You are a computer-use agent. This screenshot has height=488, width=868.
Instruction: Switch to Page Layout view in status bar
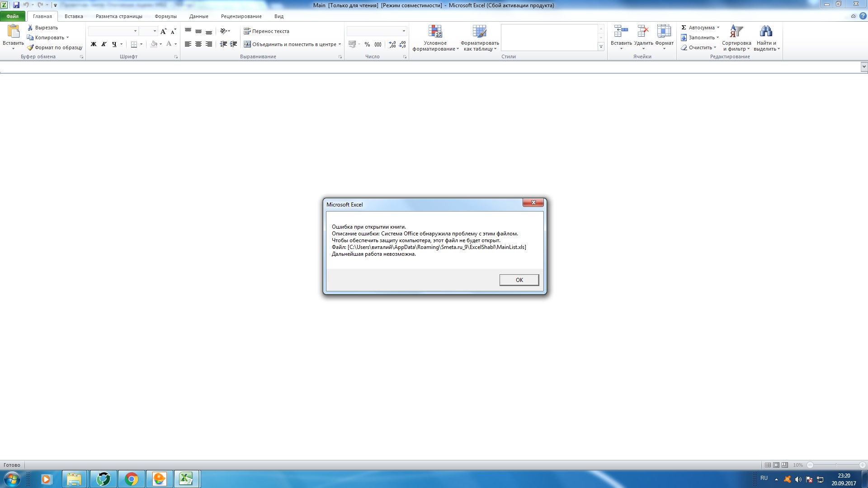click(776, 465)
